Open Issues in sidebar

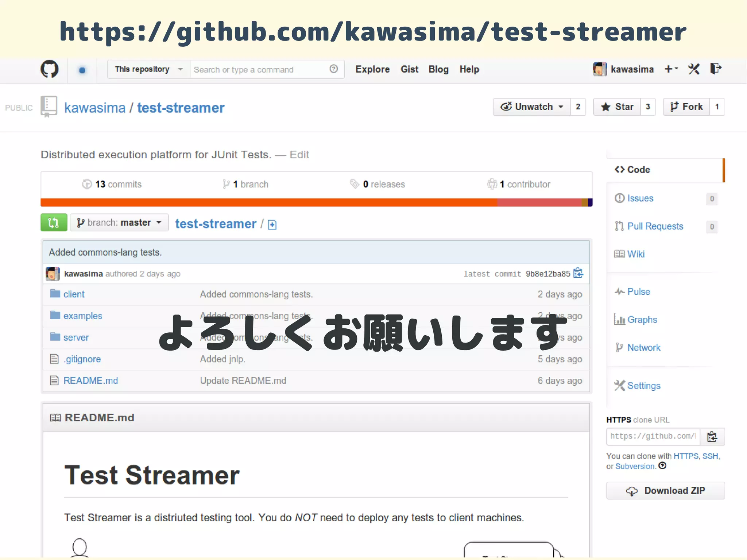click(640, 198)
